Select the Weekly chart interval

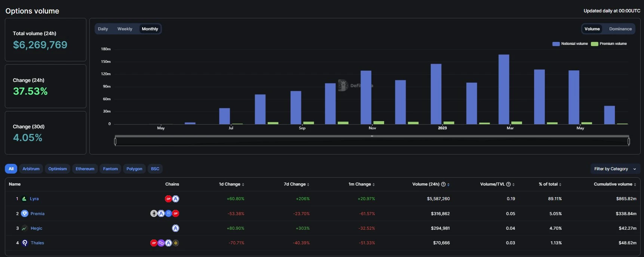[x=125, y=29]
